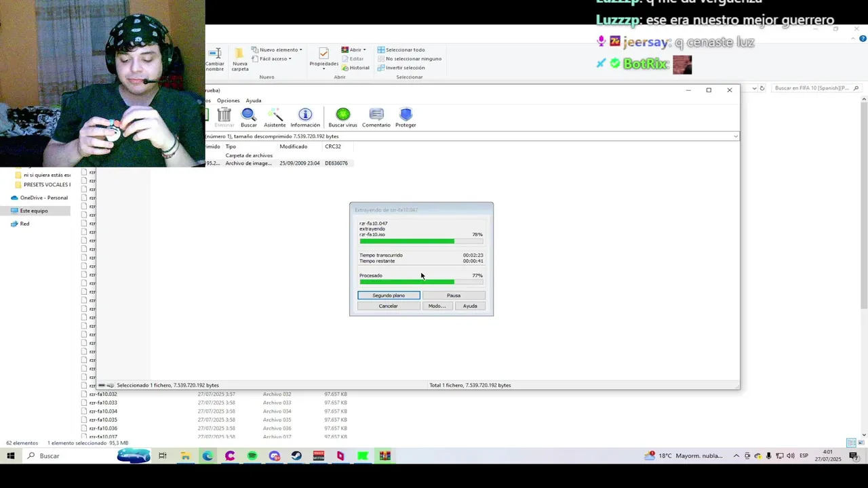Switch Explorer to details view icon

click(850, 443)
